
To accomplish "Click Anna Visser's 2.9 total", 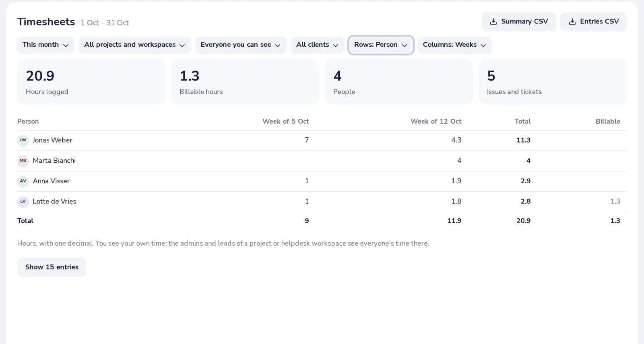I will pyautogui.click(x=526, y=181).
